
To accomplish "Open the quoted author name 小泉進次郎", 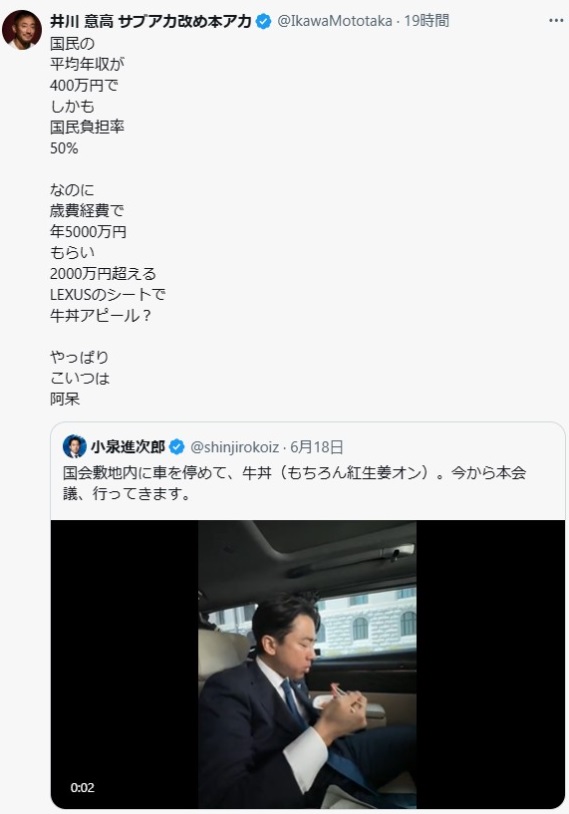I will 128,447.
